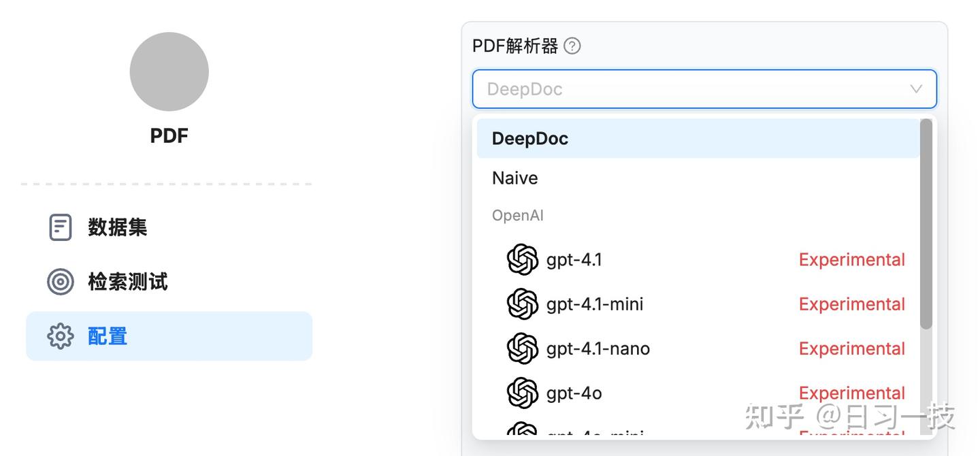Click the Experimental label next to gpt-4o
The width and height of the screenshot is (980, 456).
pos(851,393)
